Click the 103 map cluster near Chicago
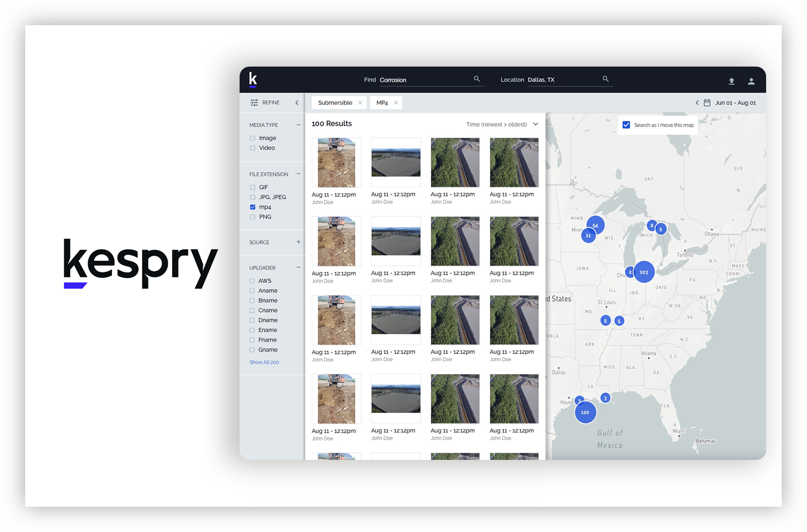 click(644, 272)
